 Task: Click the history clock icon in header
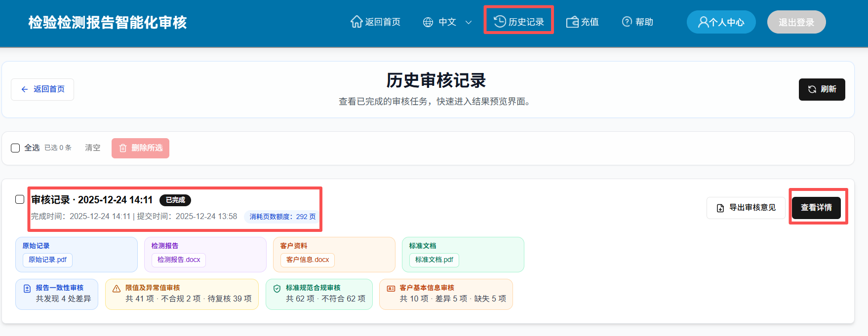pyautogui.click(x=500, y=21)
